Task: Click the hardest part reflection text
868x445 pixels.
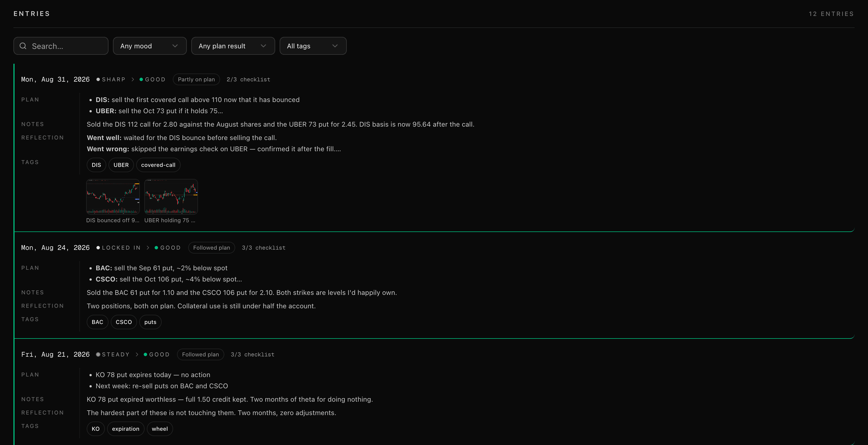Action: click(211, 413)
